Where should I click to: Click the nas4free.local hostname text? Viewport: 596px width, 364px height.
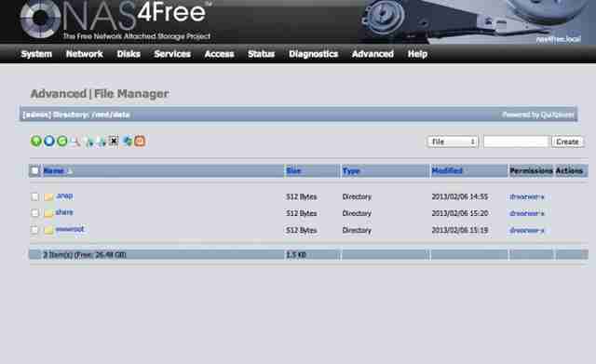point(558,39)
